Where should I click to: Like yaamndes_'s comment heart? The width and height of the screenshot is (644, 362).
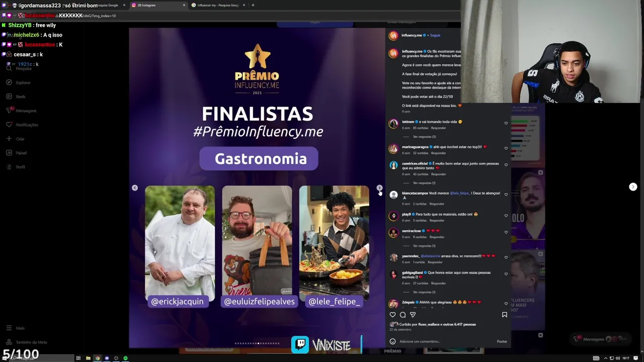(506, 257)
